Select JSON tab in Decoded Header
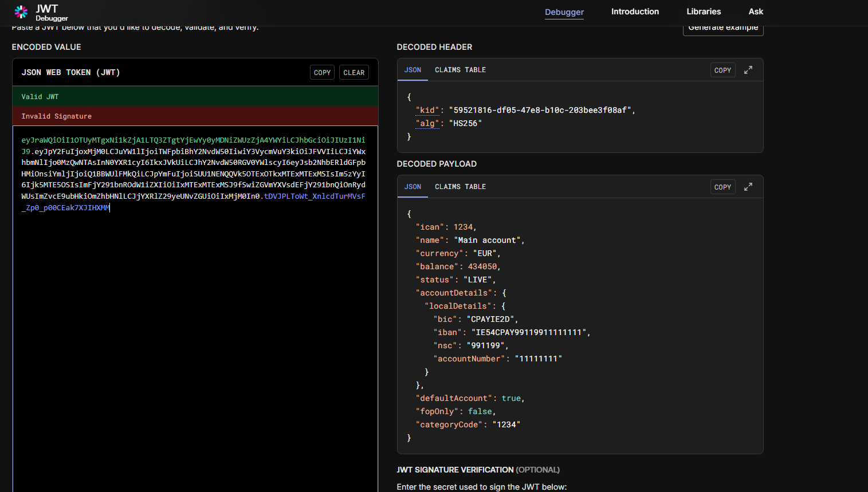868x492 pixels. click(413, 70)
